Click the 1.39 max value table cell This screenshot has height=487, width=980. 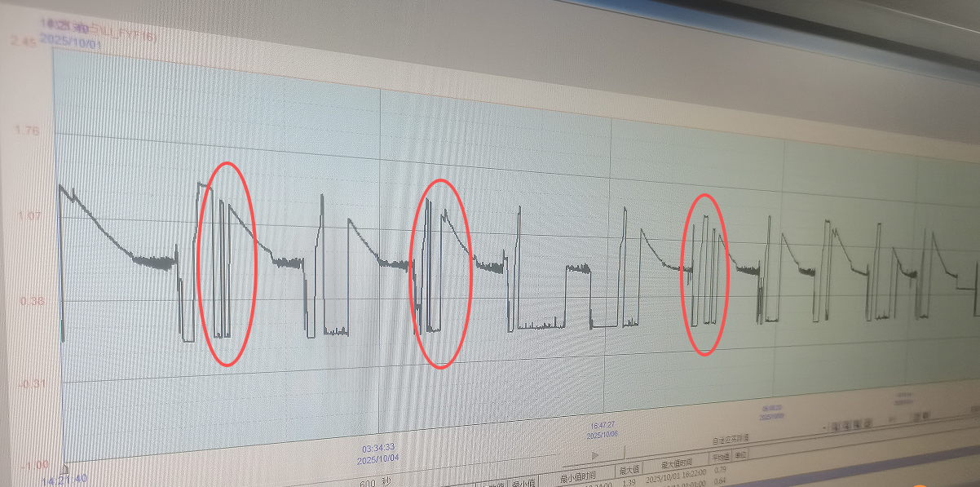628,483
